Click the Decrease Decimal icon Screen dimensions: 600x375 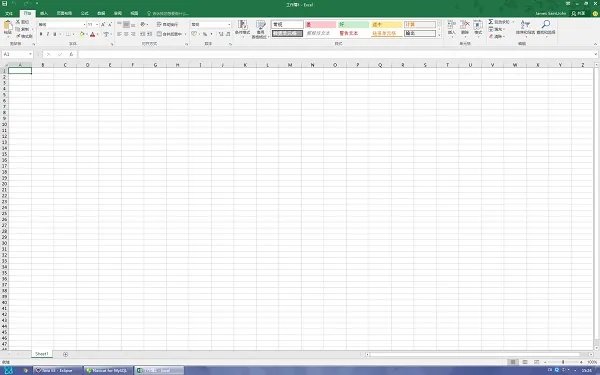(228, 34)
